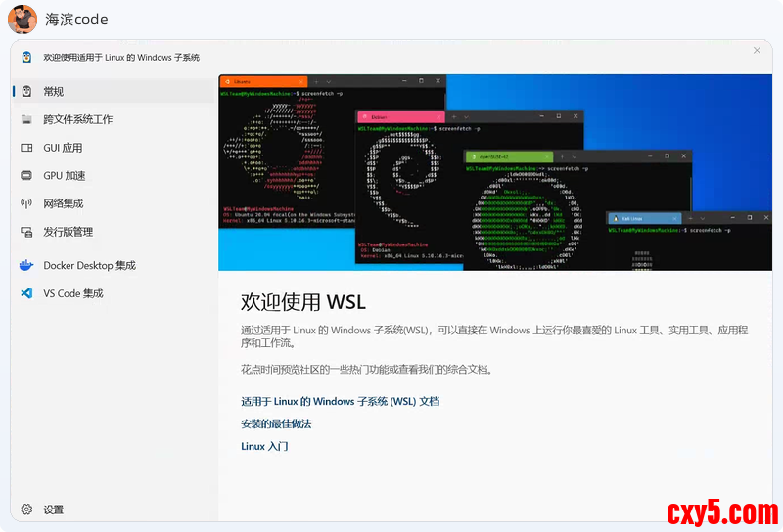Open VS Code 集成 page
Image resolution: width=783 pixels, height=532 pixels.
coord(115,293)
